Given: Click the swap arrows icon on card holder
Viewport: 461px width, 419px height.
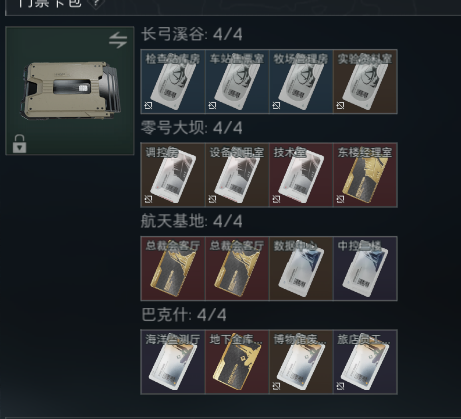Looking at the screenshot, I should tap(118, 40).
